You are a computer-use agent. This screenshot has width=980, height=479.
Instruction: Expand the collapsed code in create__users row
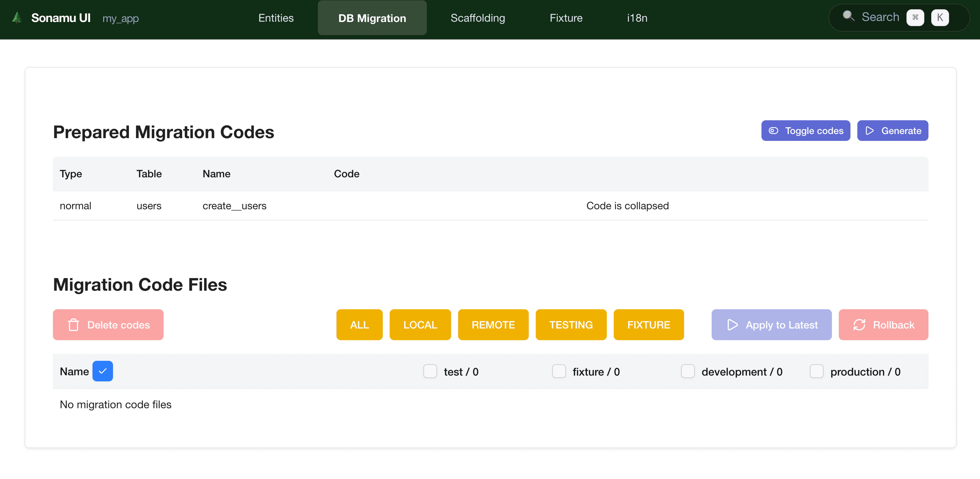tap(627, 206)
